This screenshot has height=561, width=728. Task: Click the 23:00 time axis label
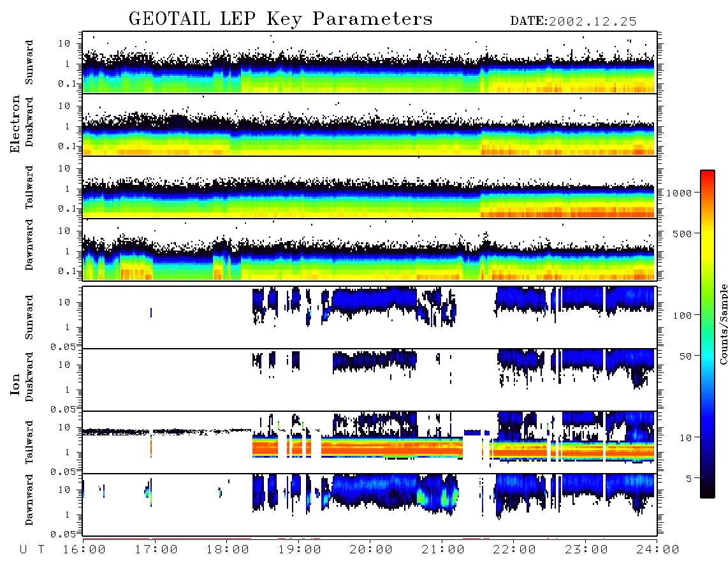pyautogui.click(x=586, y=550)
